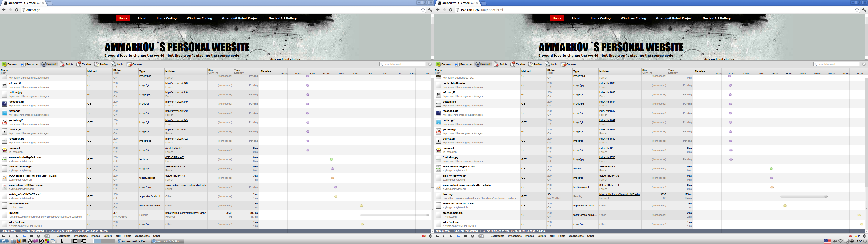Switch to Timeline panel in left DevTools
Screen dimensions: 868x244
pyautogui.click(x=84, y=64)
